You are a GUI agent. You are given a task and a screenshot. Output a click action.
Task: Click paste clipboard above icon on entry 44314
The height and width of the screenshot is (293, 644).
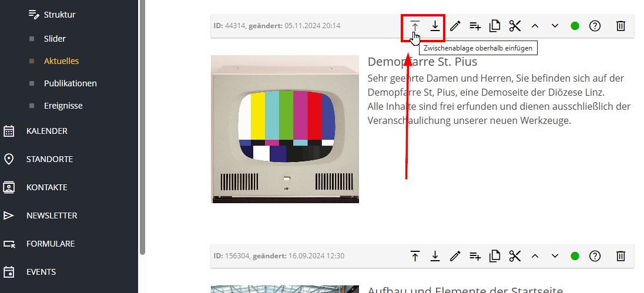[415, 26]
